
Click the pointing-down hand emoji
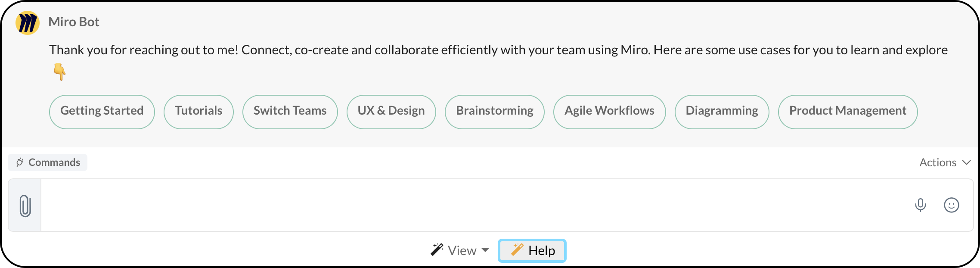(x=59, y=72)
